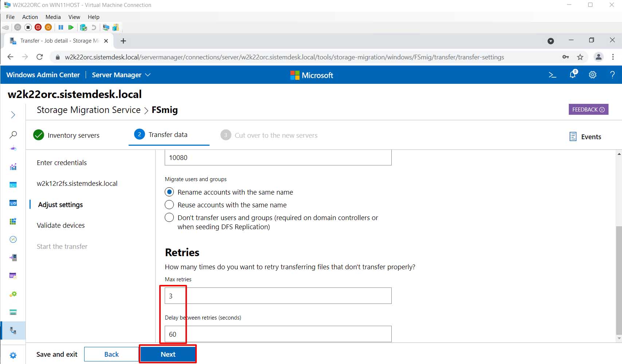Click the input field containing 10080
622x364 pixels.
[278, 157]
